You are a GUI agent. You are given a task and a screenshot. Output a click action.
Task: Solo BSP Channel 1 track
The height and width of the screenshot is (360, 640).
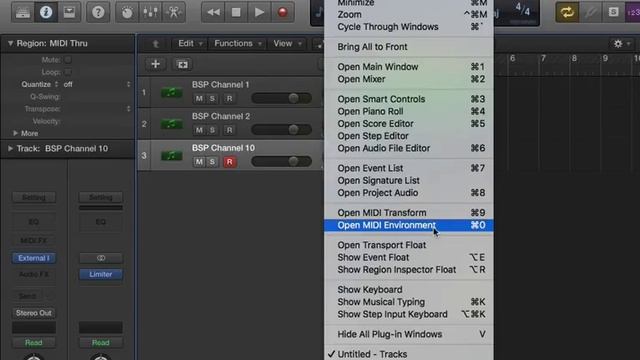pyautogui.click(x=212, y=98)
